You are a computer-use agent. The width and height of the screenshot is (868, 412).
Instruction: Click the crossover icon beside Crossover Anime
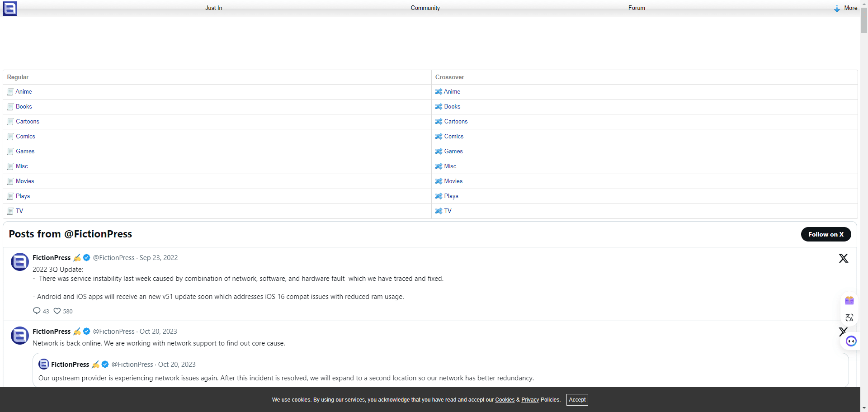click(x=439, y=92)
